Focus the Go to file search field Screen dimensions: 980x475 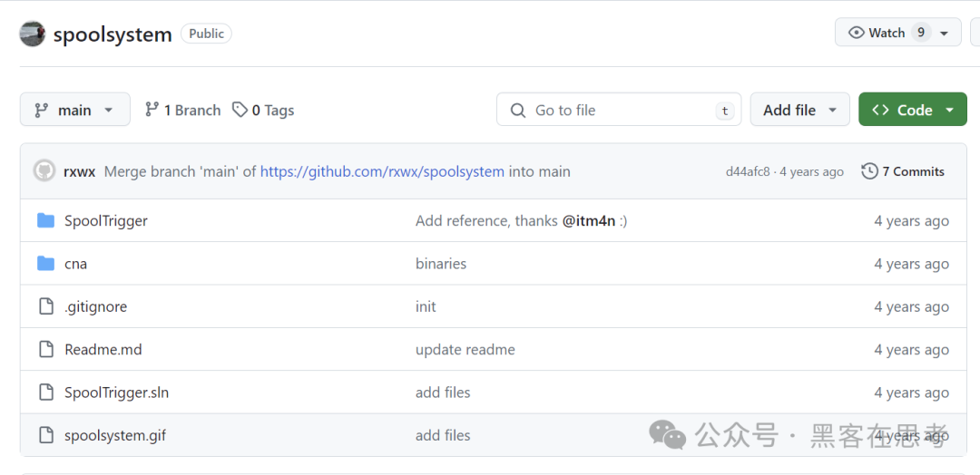(619, 110)
